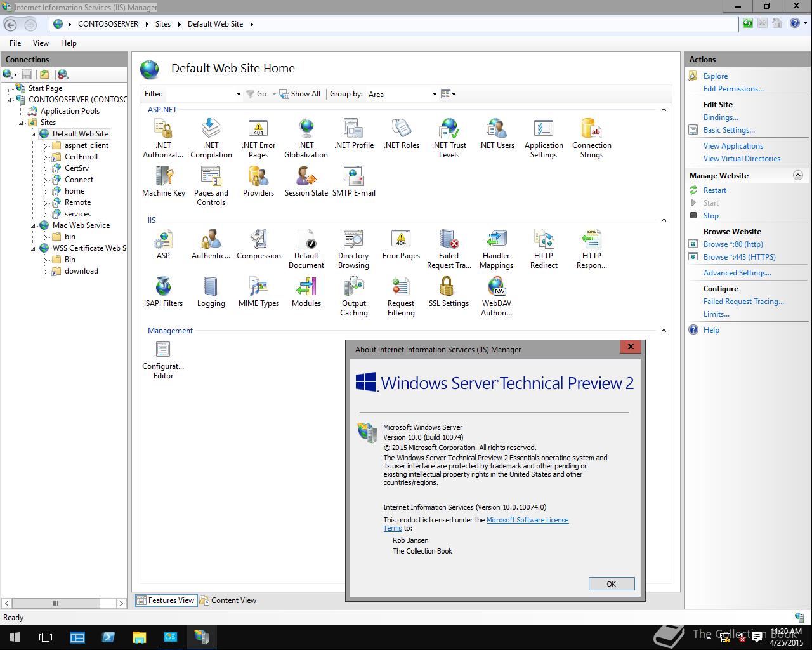Open .NET Globalization feature icon
Screen dimensions: 812x650
click(306, 138)
